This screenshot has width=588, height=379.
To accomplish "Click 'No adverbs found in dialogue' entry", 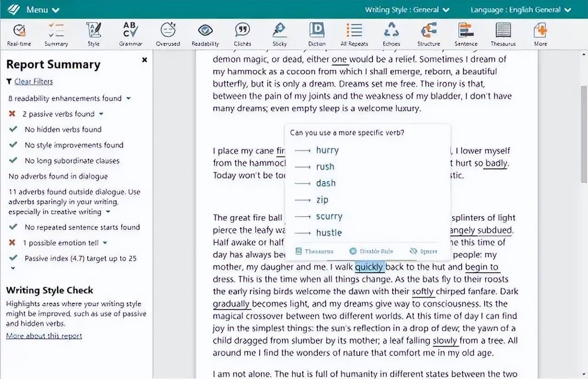I will [x=58, y=177].
